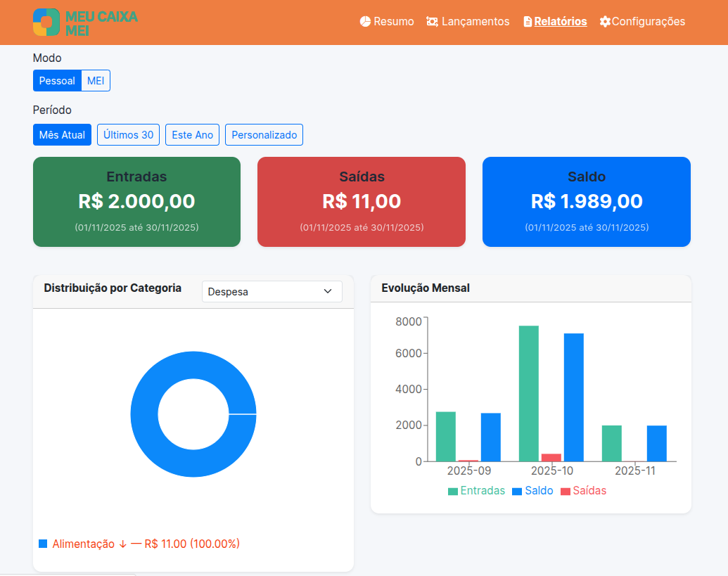Click the blue Alimentação legend square
The width and height of the screenshot is (728, 576).
pos(43,544)
